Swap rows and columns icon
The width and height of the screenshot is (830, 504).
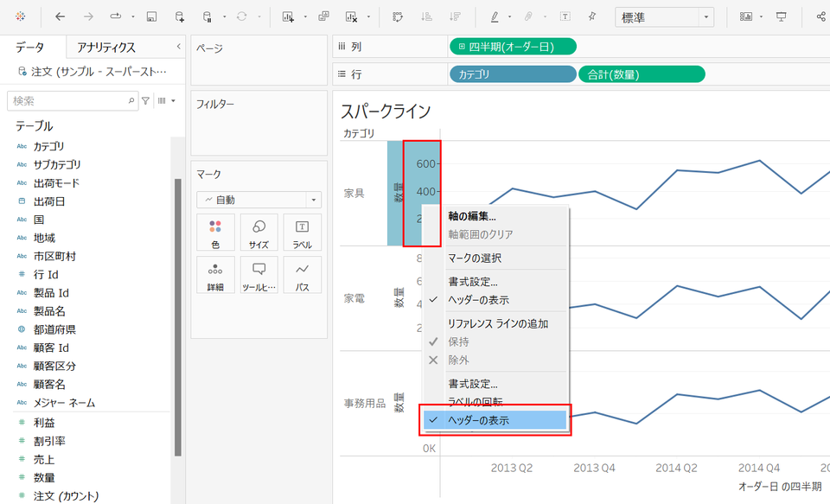point(398,17)
